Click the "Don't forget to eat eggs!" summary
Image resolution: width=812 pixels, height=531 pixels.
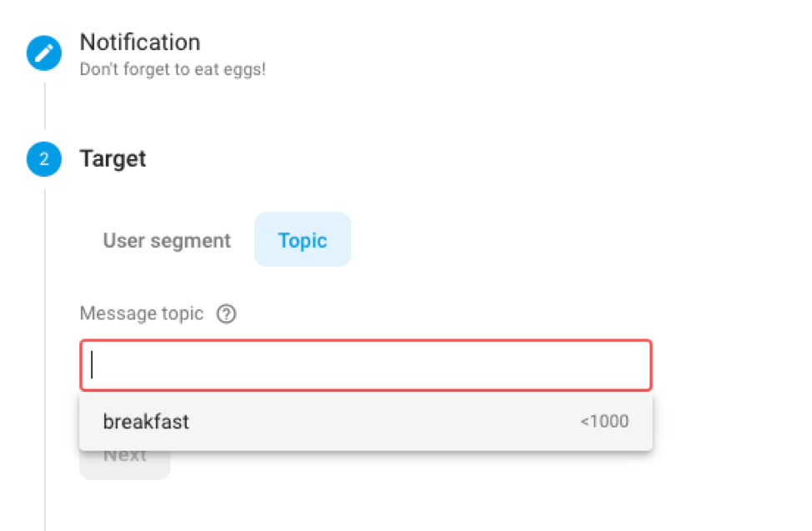click(x=173, y=69)
